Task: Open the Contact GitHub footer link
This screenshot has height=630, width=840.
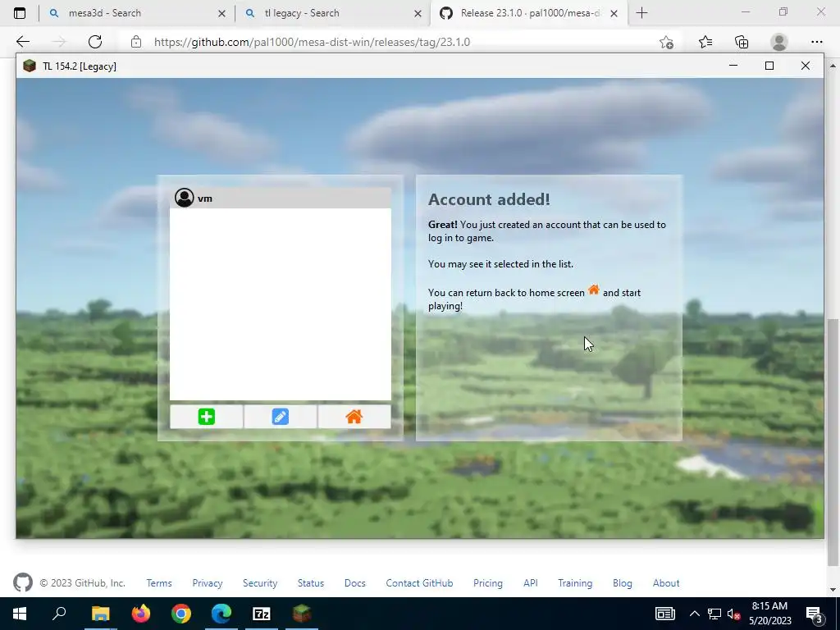Action: pos(419,583)
